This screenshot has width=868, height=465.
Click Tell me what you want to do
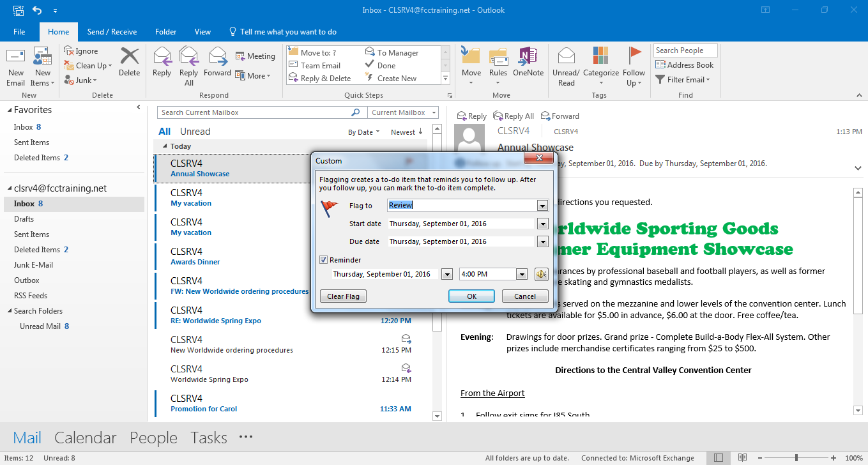(282, 32)
